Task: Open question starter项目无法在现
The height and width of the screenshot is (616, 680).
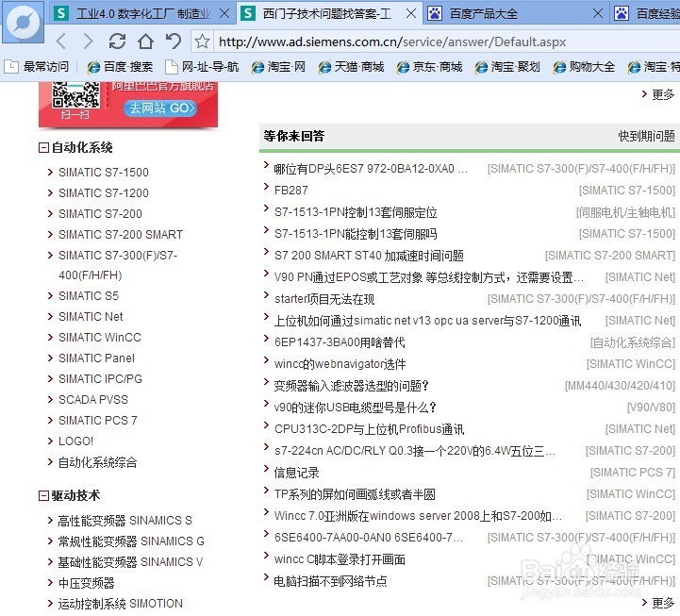Action: [323, 299]
